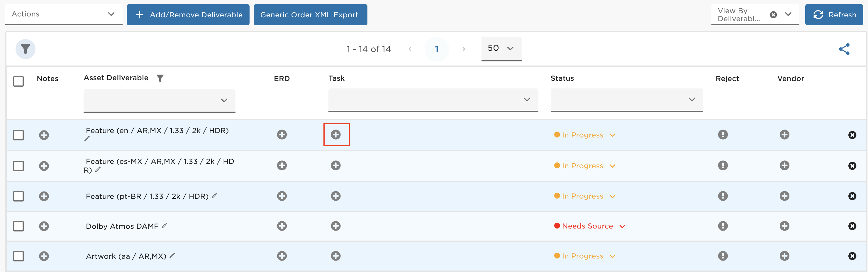Open reject alert for Feature es-MX row

coord(723,165)
